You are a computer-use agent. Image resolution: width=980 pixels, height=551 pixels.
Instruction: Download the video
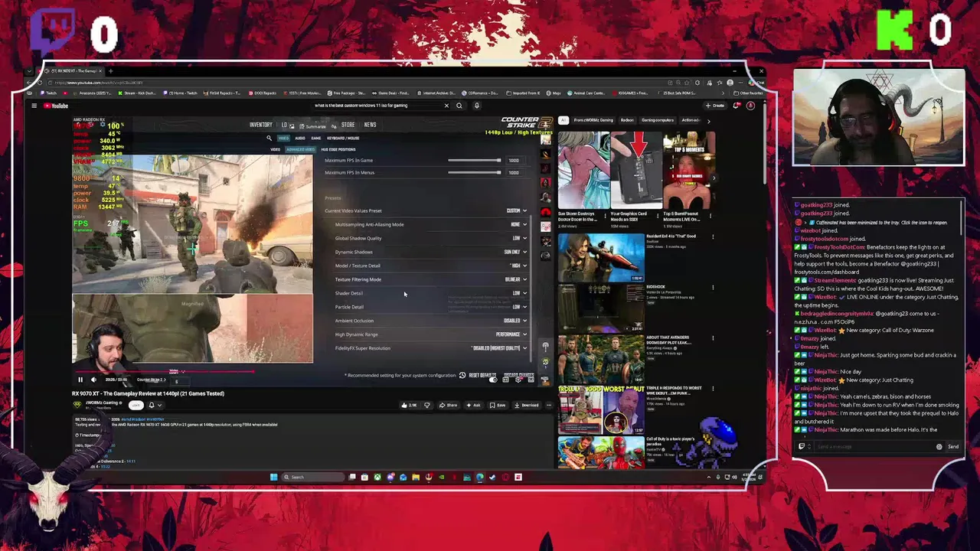click(527, 405)
